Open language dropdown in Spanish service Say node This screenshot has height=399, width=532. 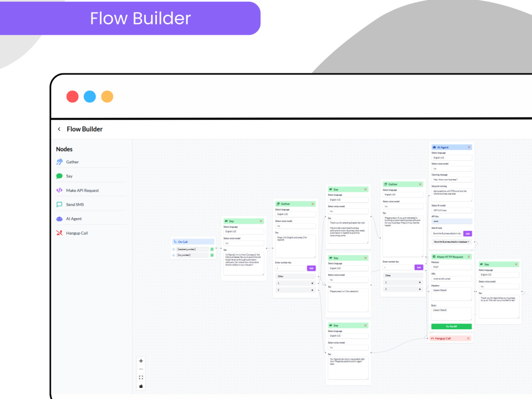coord(348,336)
